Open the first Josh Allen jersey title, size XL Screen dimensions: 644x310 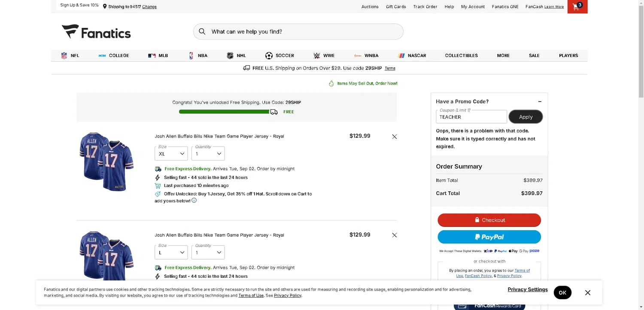(x=219, y=136)
